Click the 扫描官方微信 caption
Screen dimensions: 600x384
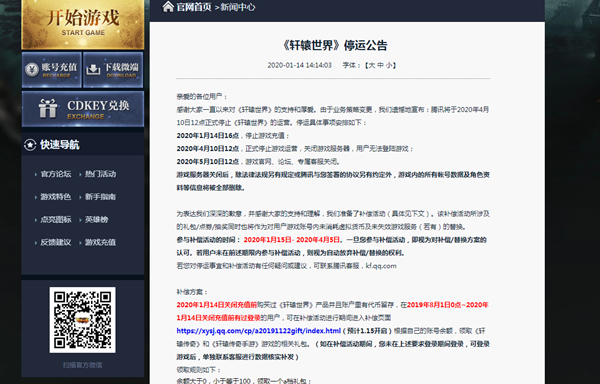(83, 365)
